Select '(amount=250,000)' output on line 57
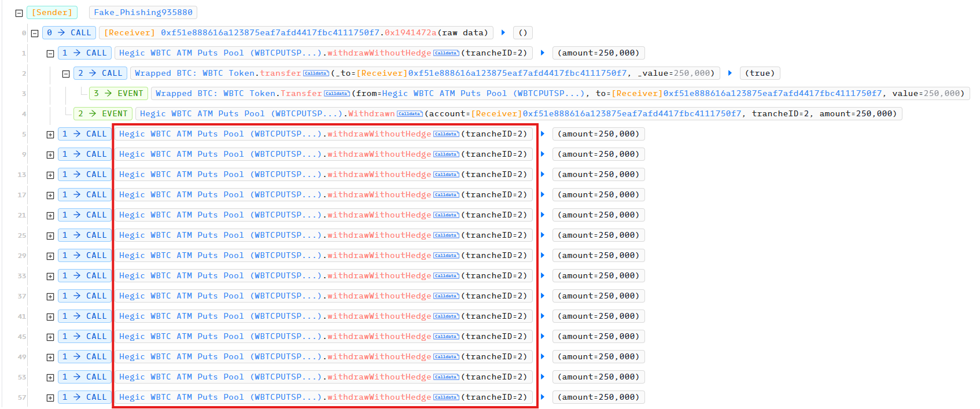Image resolution: width=980 pixels, height=409 pixels. click(x=598, y=397)
